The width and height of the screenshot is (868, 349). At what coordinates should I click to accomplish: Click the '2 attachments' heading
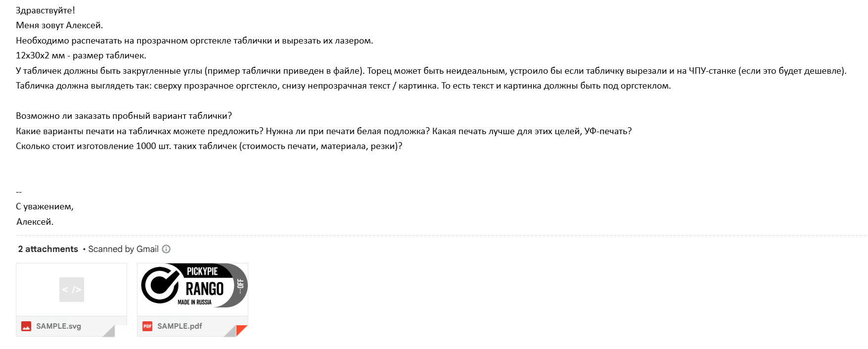point(48,249)
